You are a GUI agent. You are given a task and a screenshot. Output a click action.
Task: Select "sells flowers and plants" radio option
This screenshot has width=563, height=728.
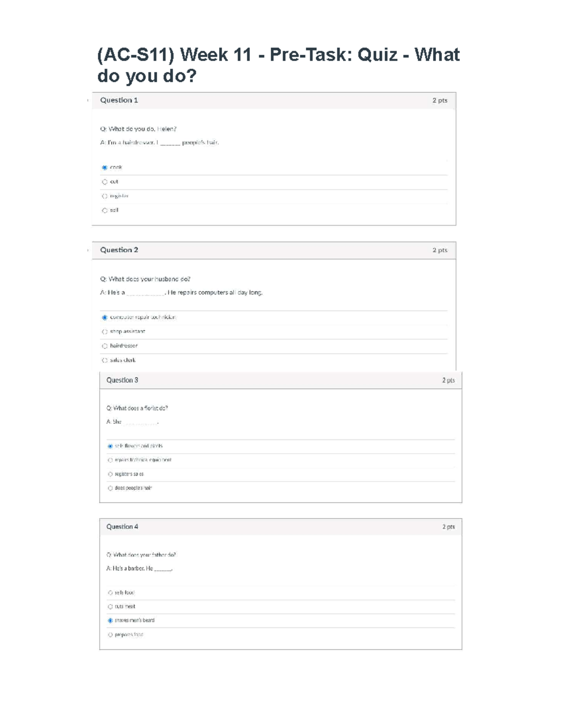(110, 446)
